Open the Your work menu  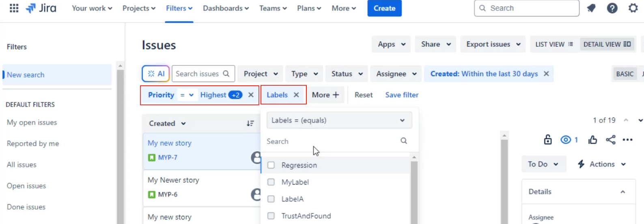pos(92,8)
